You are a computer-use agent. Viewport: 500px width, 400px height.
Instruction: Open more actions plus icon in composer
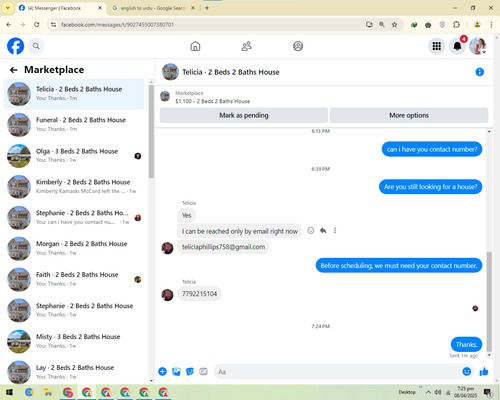tap(162, 371)
